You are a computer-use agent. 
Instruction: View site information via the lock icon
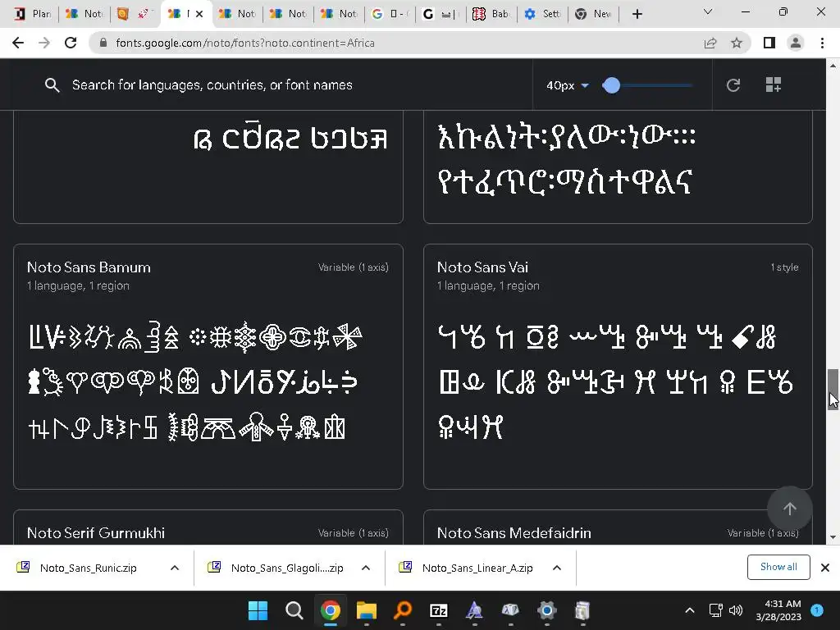click(103, 43)
